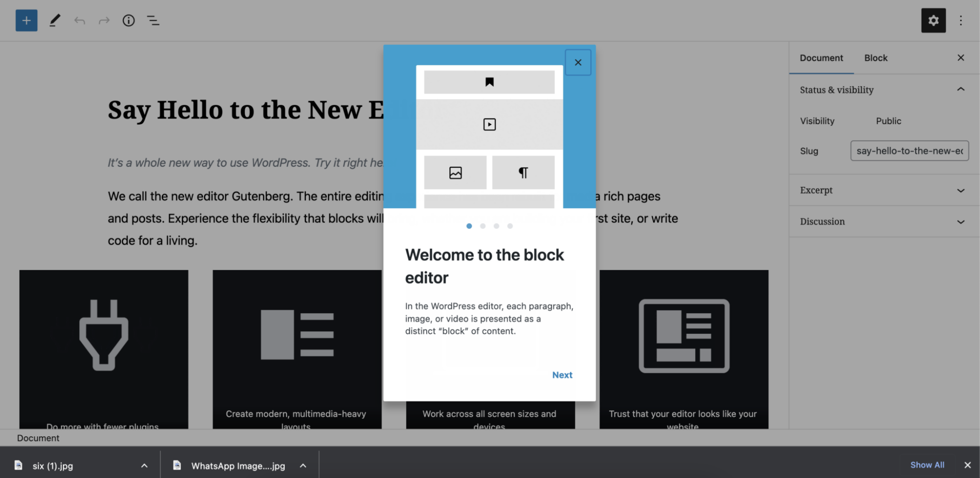This screenshot has width=980, height=478.
Task: Click the 'Trust that your editor' caption
Action: pyautogui.click(x=683, y=420)
